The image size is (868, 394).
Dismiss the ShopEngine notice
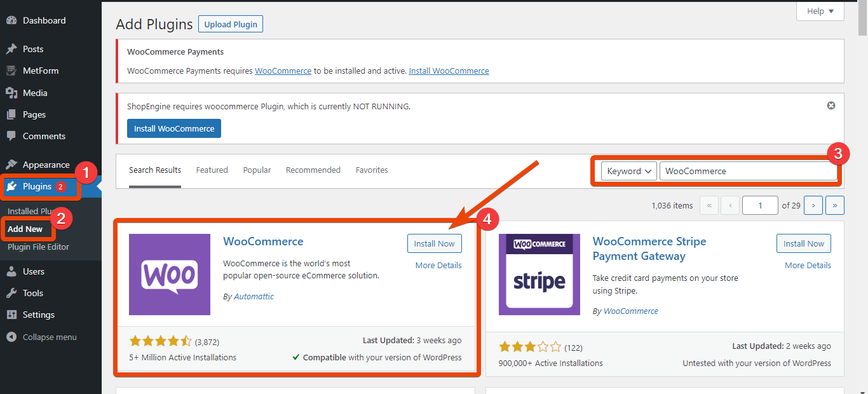(831, 105)
